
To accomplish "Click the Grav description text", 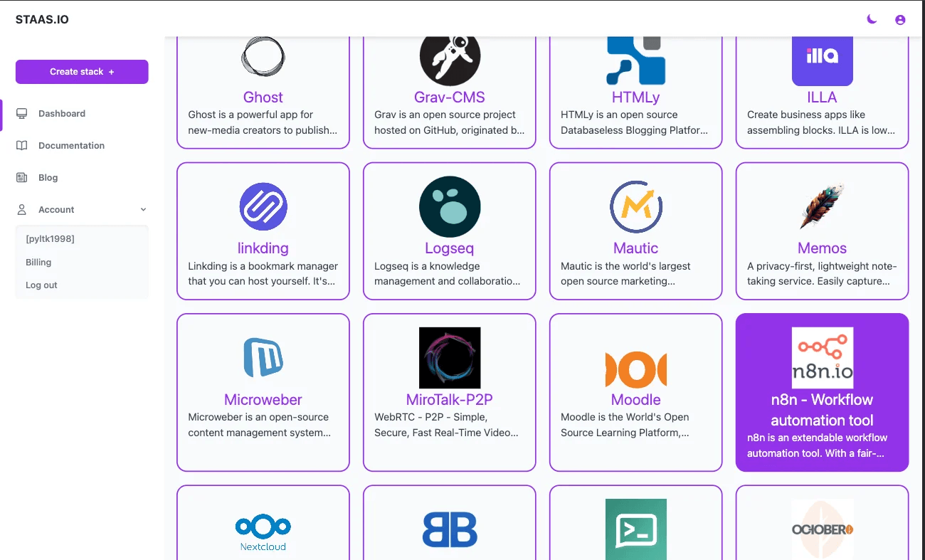I will coord(450,122).
